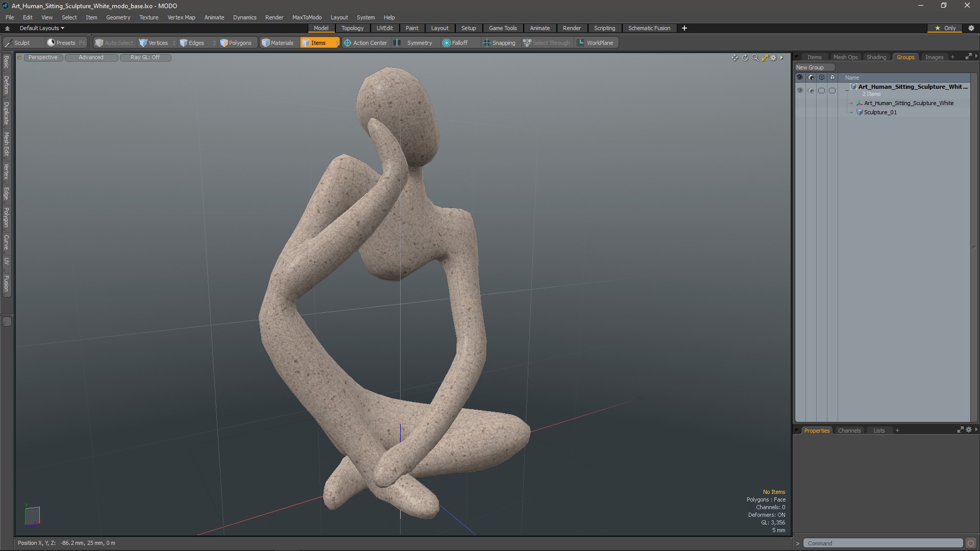Open the Default Layouts dropdown
This screenshot has height=551, width=980.
[42, 28]
